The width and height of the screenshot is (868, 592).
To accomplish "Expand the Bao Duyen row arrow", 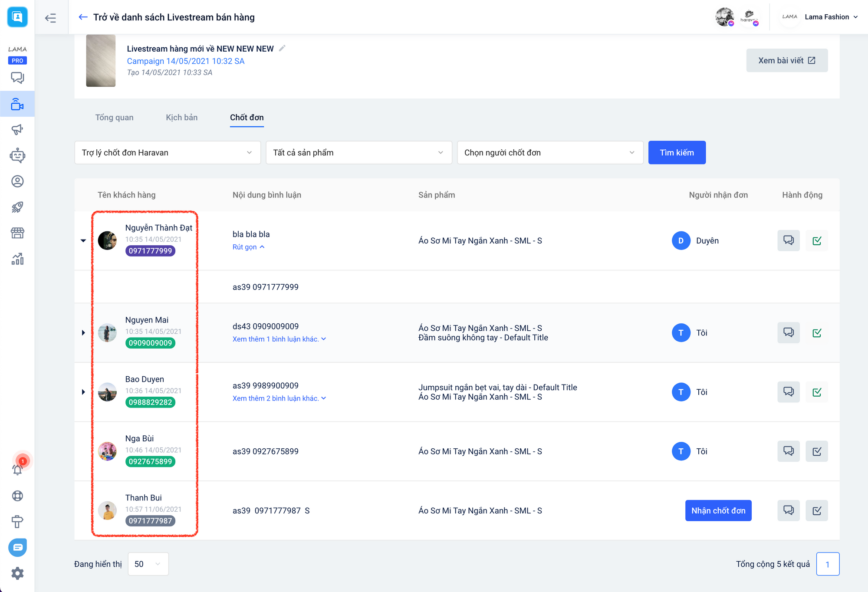I will click(83, 392).
